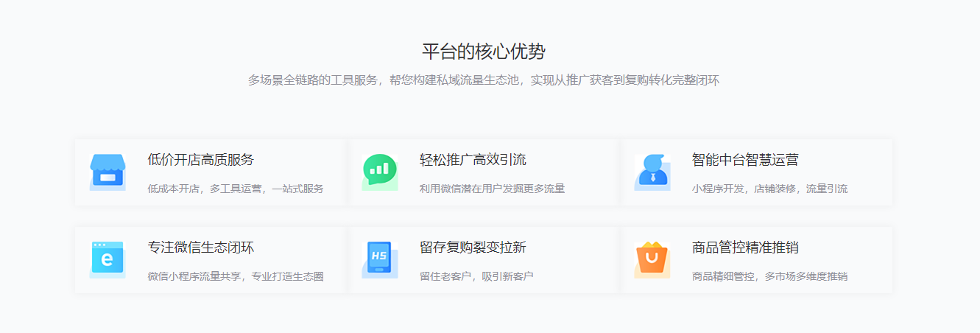Open the 商品管控精准推销 card title
The width and height of the screenshot is (980, 333).
coord(745,248)
